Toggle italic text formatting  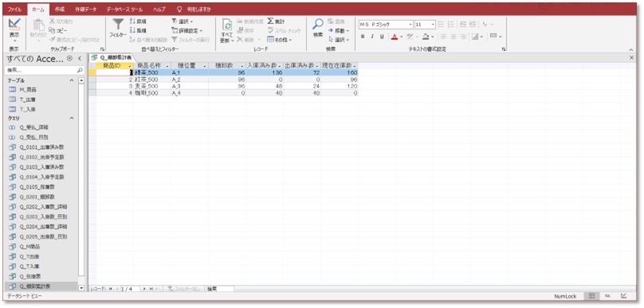372,37
